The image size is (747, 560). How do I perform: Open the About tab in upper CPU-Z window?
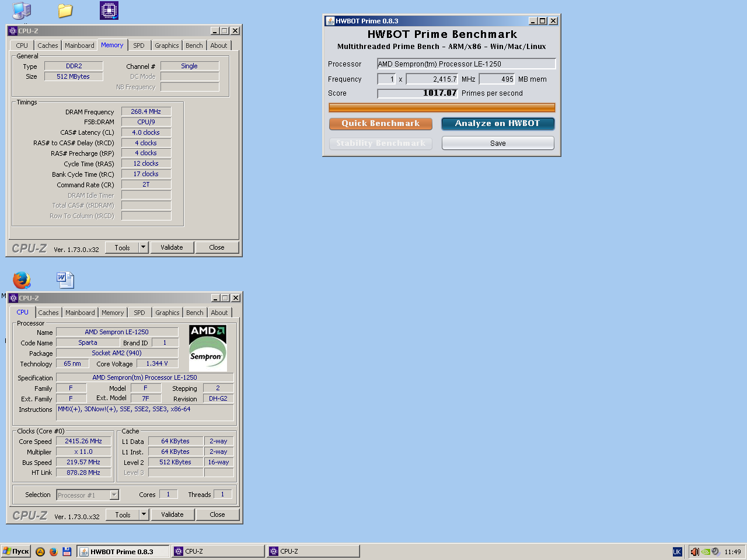[x=219, y=45]
